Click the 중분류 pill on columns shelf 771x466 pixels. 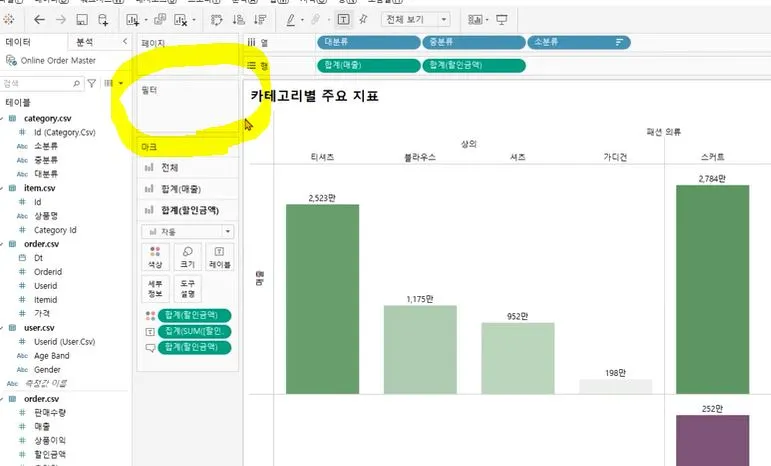(474, 42)
